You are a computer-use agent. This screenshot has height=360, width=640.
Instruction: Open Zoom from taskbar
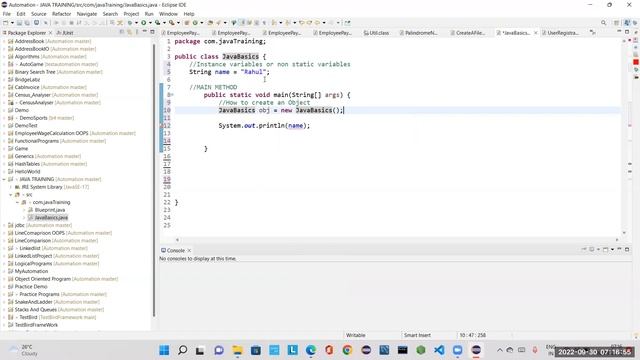(x=458, y=350)
